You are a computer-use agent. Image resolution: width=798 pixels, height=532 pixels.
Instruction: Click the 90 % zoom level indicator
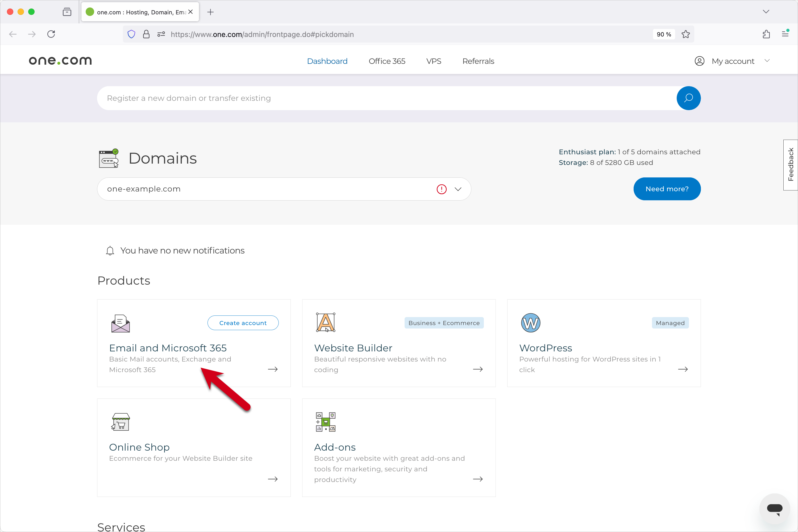coord(664,34)
